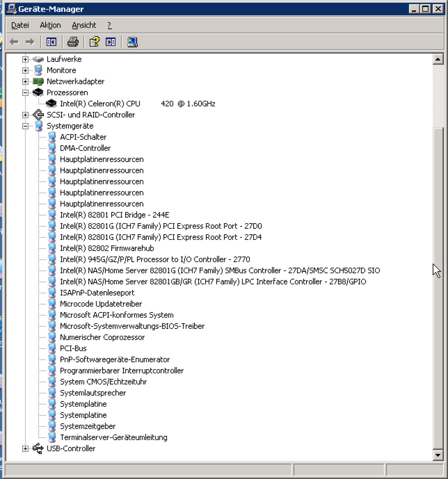
Task: Select PCI Express Root Port - 27D4
Action: pyautogui.click(x=161, y=237)
